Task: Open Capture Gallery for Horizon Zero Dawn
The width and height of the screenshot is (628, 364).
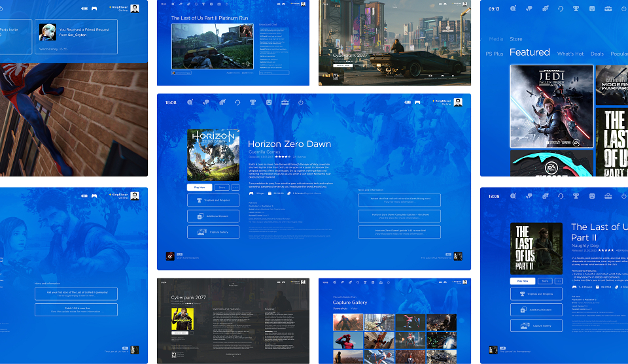Action: 213,232
